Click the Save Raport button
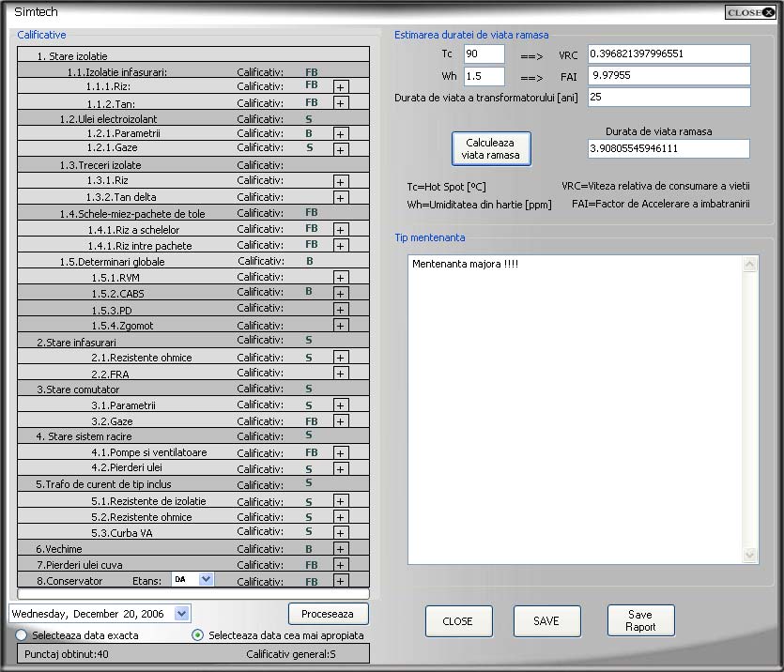Screen dimensions: 784x672 (640, 620)
